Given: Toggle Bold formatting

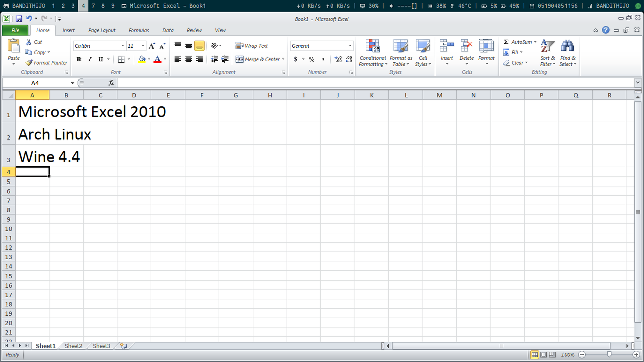Looking at the screenshot, I should tap(79, 59).
